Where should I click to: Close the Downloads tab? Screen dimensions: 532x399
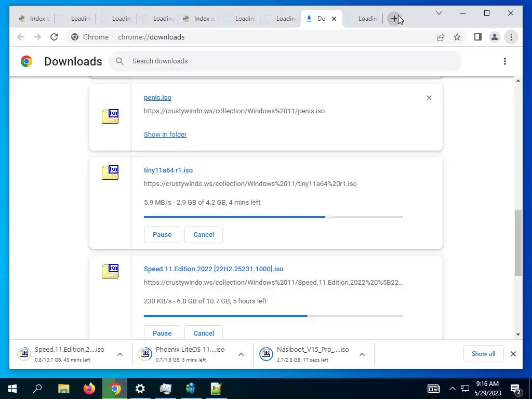334,19
